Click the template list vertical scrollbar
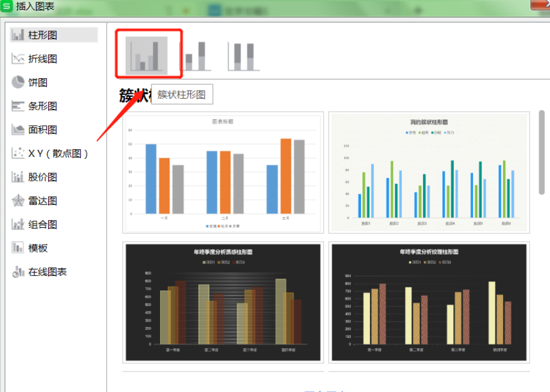The width and height of the screenshot is (550, 392). 542,152
